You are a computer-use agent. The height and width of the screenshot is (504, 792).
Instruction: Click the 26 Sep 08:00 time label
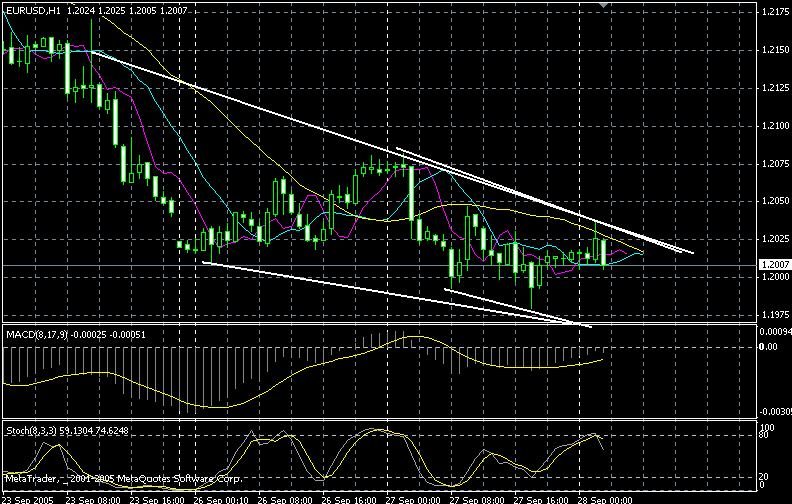click(x=284, y=500)
